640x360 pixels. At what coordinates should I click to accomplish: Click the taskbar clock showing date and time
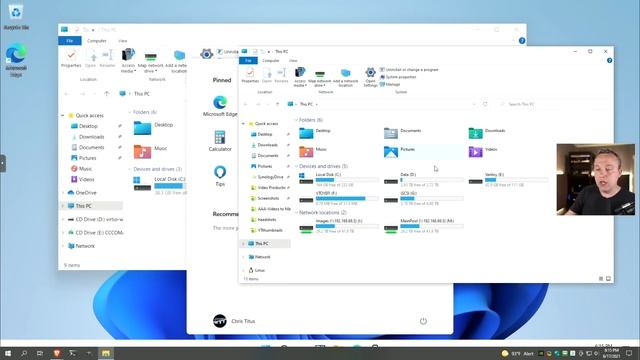tap(611, 353)
